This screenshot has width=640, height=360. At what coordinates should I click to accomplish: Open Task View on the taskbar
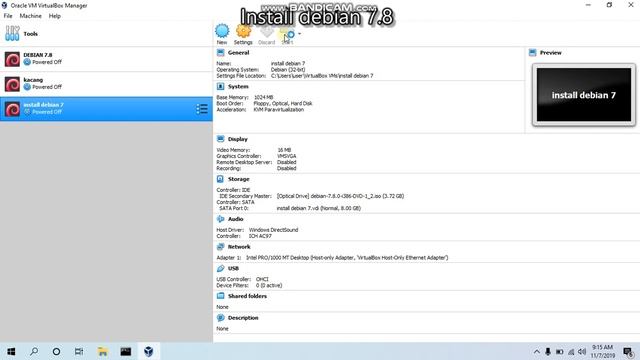79,351
